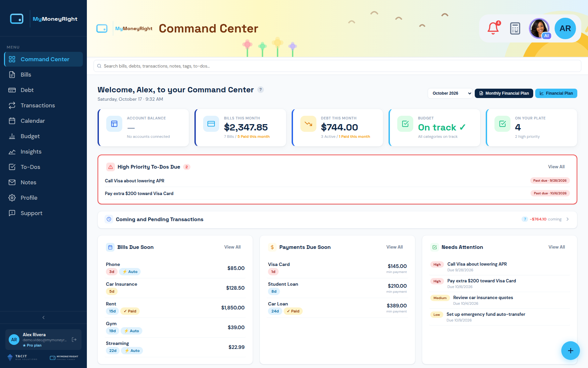Navigate to the Budget page
The image size is (588, 368).
tap(43, 136)
